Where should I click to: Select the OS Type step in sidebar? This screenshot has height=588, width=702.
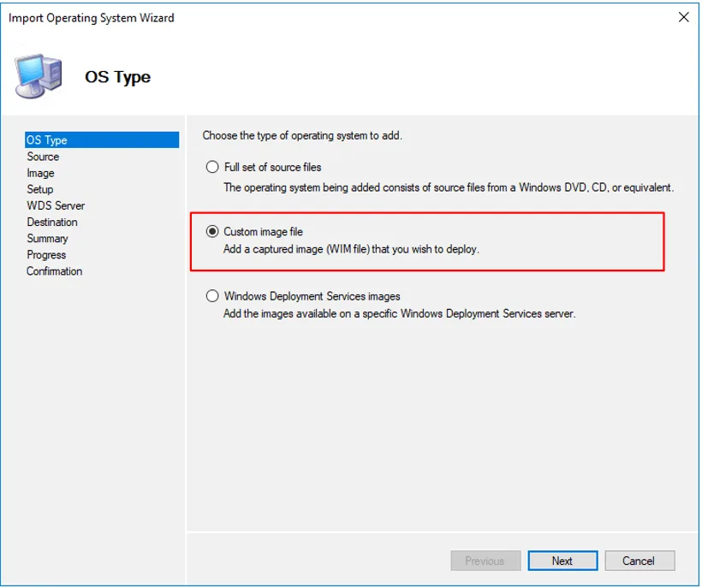(x=102, y=140)
